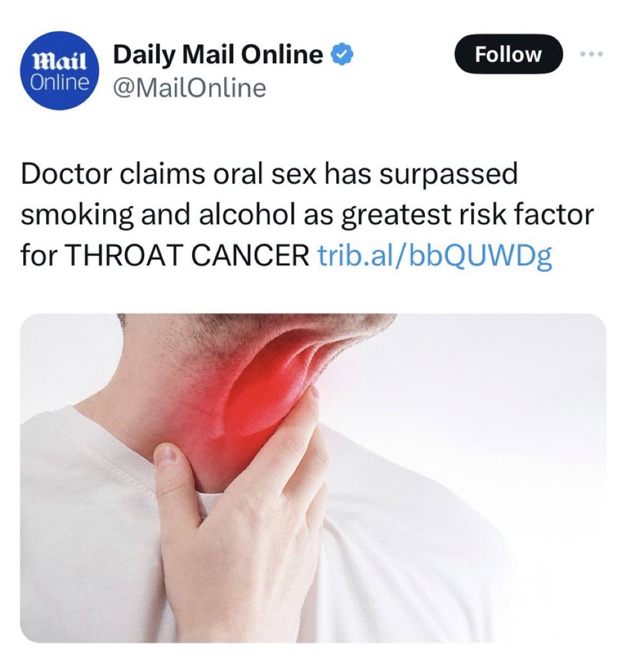Open Daily Mail Online display name
This screenshot has height=672, width=626.
tap(218, 55)
